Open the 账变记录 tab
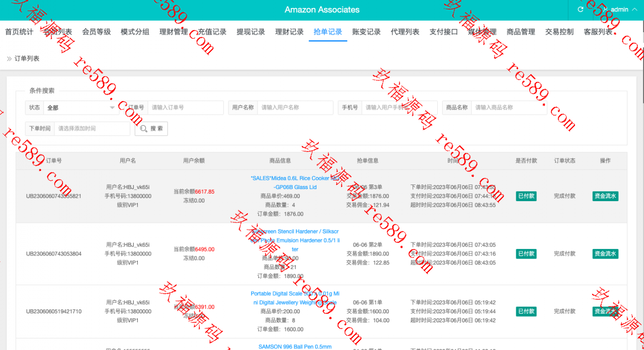The width and height of the screenshot is (644, 350). (367, 32)
